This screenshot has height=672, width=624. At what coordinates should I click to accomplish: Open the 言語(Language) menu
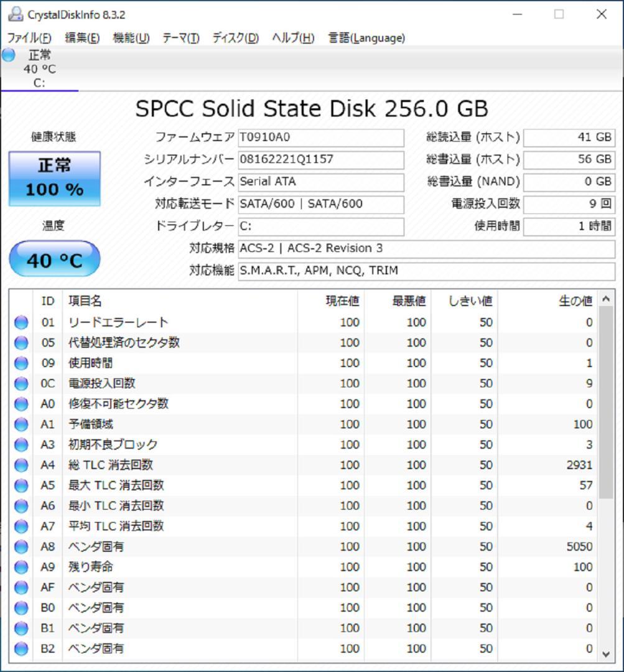click(366, 38)
